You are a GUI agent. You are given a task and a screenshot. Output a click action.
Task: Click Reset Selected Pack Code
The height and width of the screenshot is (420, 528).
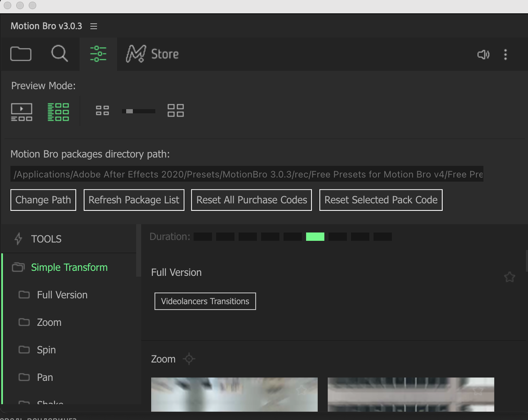point(381,200)
